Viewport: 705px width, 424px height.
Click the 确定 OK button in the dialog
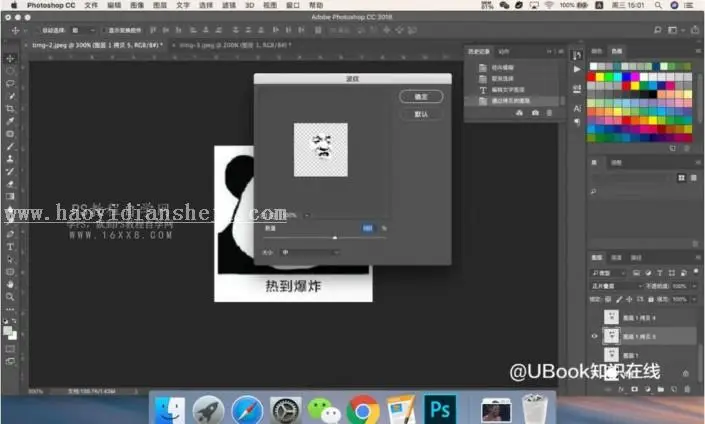(421, 97)
